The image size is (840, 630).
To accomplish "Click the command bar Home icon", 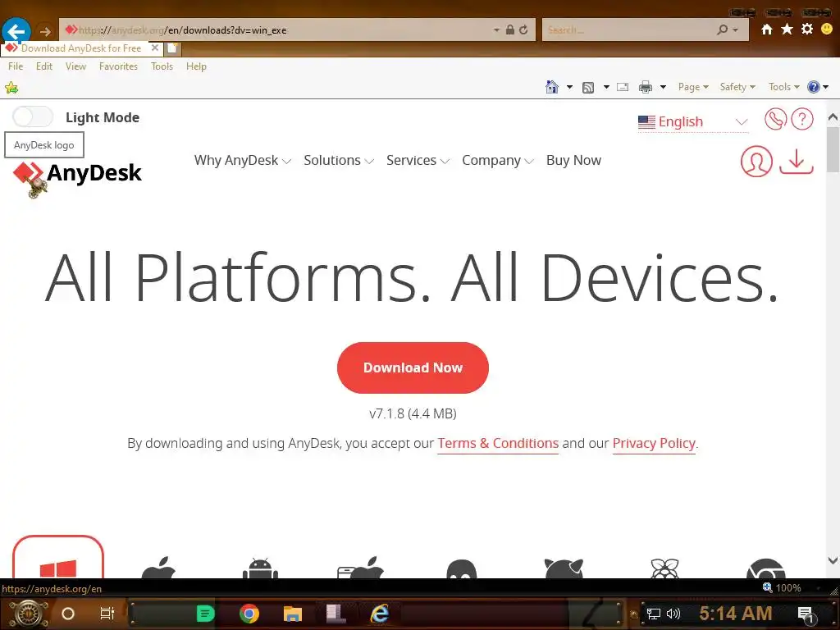I will click(552, 87).
